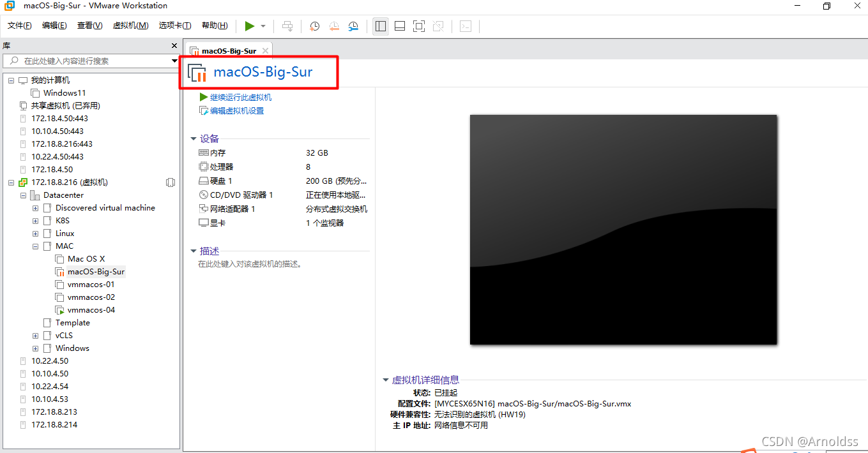Open the power options dropdown arrow beside play button
868x453 pixels.
pos(263,26)
